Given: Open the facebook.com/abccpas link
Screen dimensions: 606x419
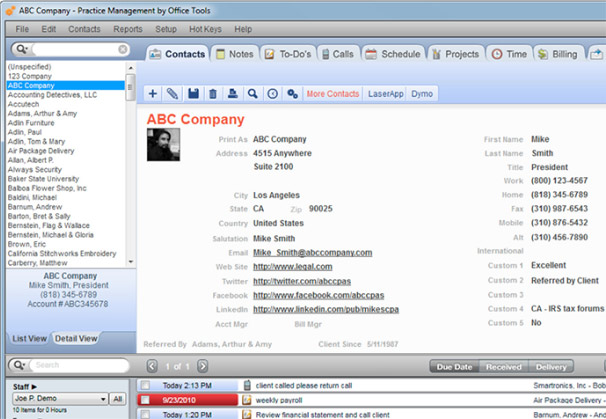Looking at the screenshot, I should click(318, 295).
